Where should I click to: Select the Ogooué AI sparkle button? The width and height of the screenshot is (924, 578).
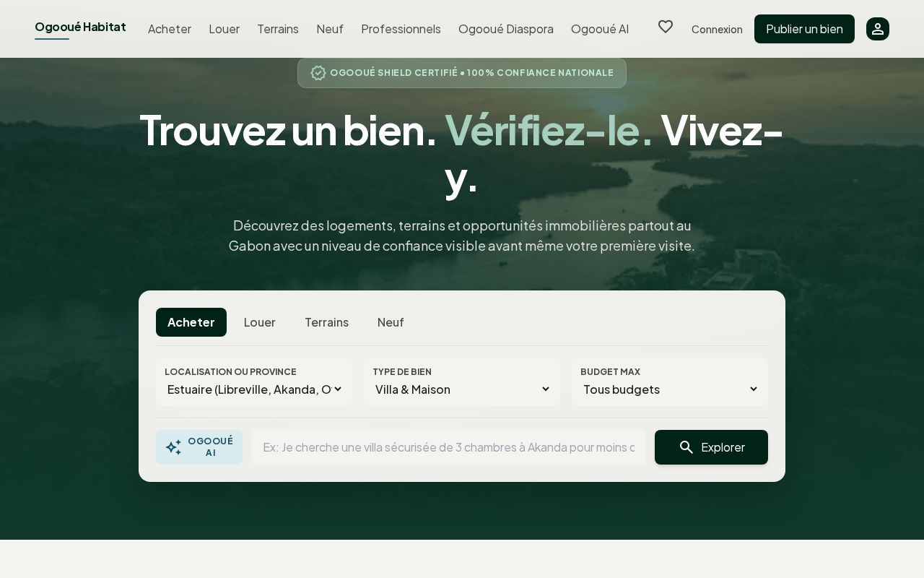(199, 447)
